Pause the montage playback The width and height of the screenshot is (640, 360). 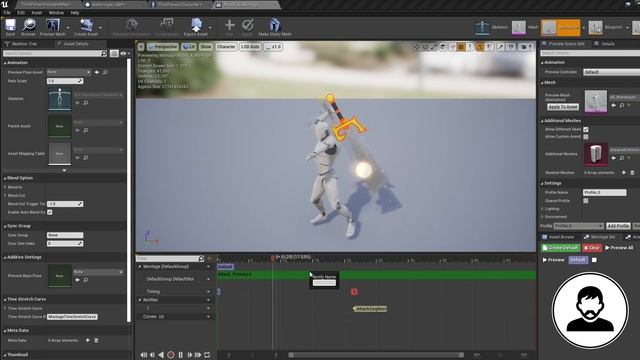(x=180, y=355)
